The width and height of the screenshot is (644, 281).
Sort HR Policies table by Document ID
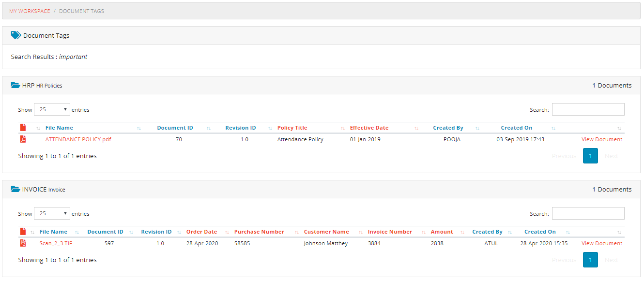click(175, 128)
